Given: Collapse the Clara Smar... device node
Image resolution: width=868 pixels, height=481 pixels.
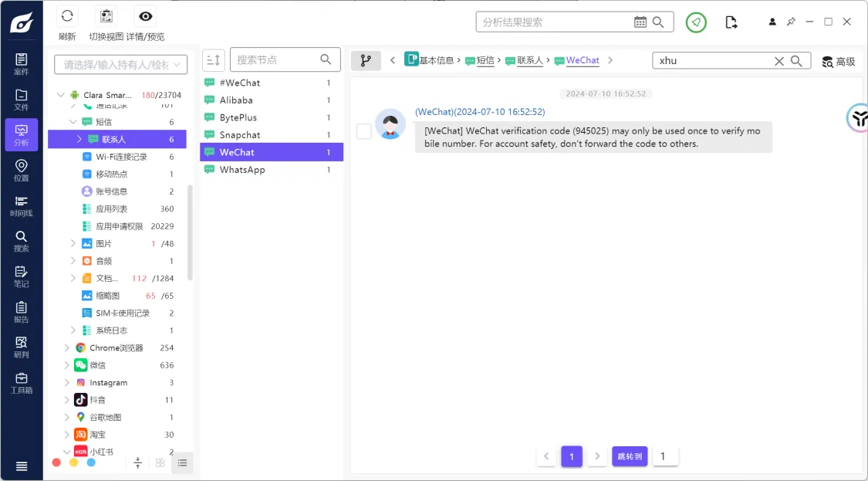Looking at the screenshot, I should tap(61, 95).
